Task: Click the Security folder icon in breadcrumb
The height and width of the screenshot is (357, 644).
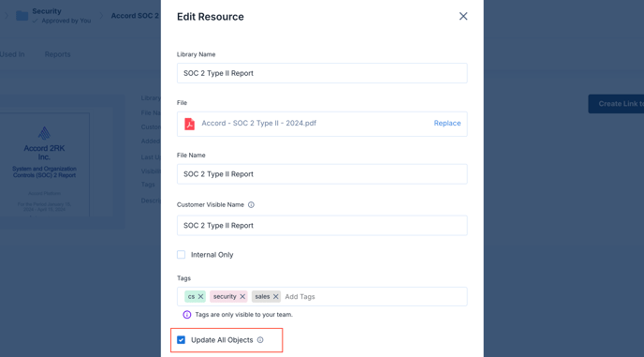Action: (22, 16)
